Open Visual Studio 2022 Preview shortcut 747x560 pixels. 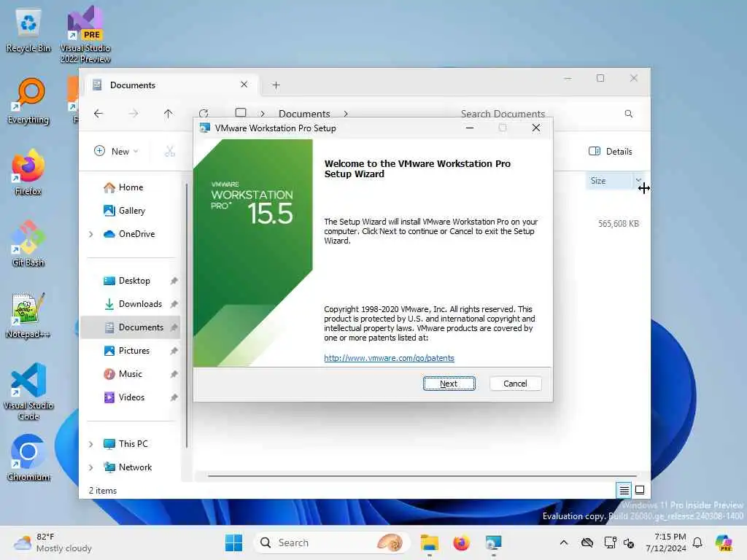point(85,34)
